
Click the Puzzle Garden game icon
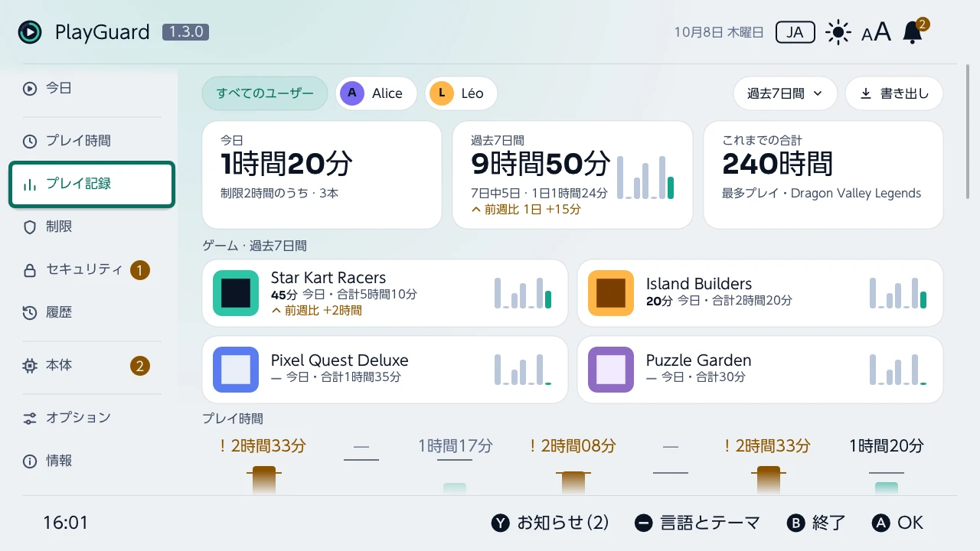click(x=611, y=370)
